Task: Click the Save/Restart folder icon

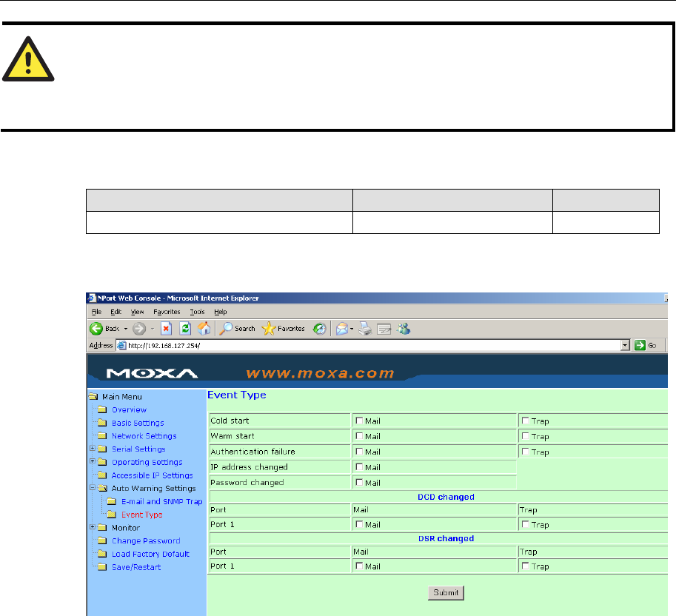Action: pyautogui.click(x=102, y=567)
